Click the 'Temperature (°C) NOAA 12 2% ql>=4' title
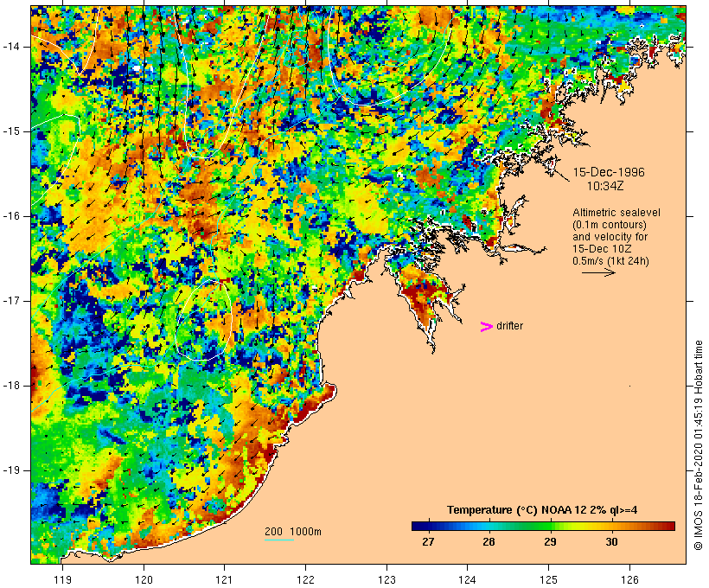This screenshot has height=588, width=709. click(542, 510)
